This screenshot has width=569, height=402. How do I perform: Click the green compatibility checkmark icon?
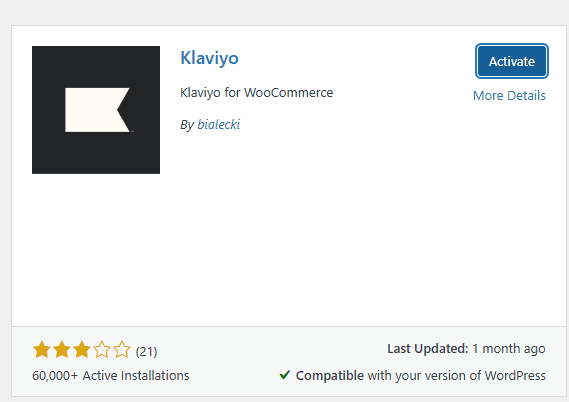point(285,374)
